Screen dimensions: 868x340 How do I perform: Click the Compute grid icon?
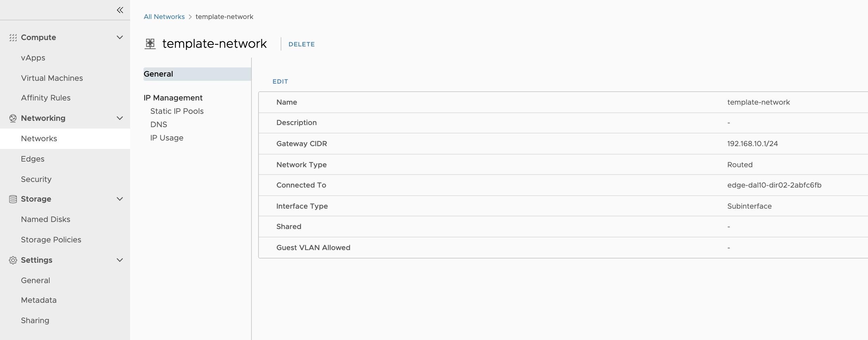13,38
